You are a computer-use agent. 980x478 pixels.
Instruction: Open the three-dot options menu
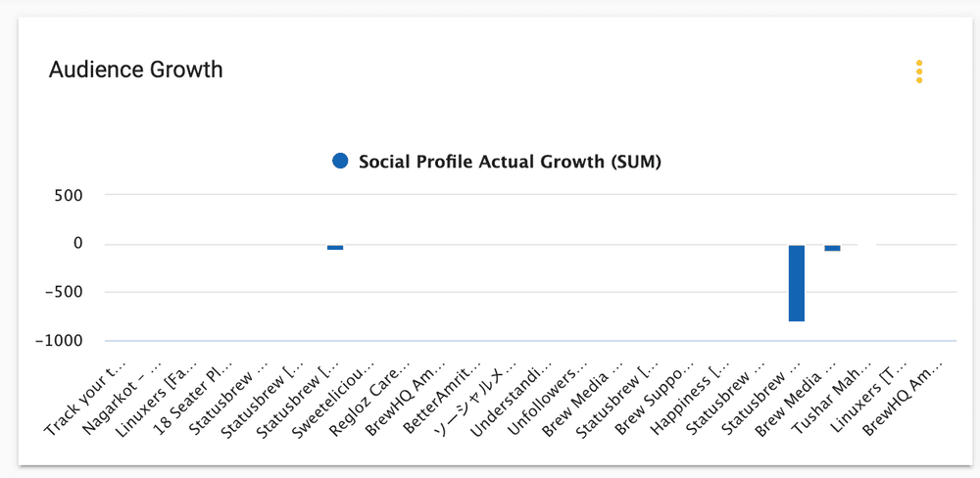coord(919,72)
